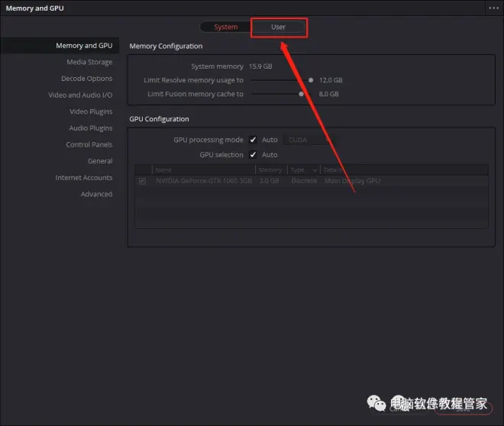Open Control Panels settings

click(89, 144)
